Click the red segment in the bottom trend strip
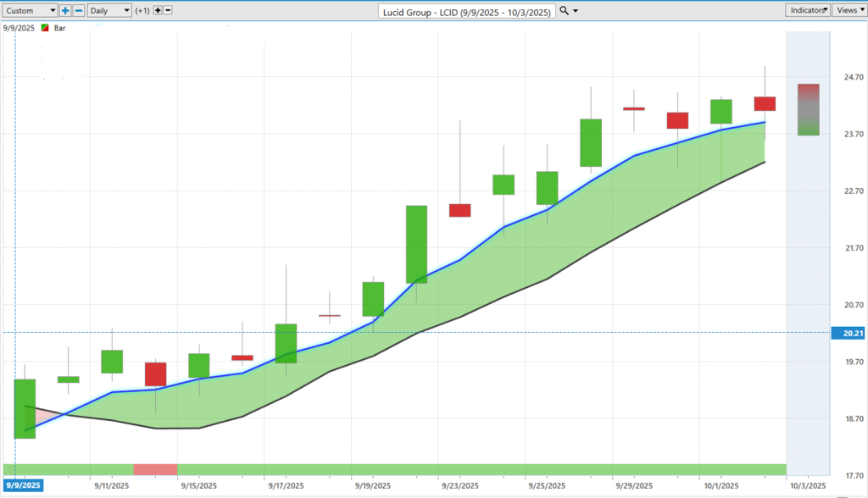The image size is (868, 498). 155,469
